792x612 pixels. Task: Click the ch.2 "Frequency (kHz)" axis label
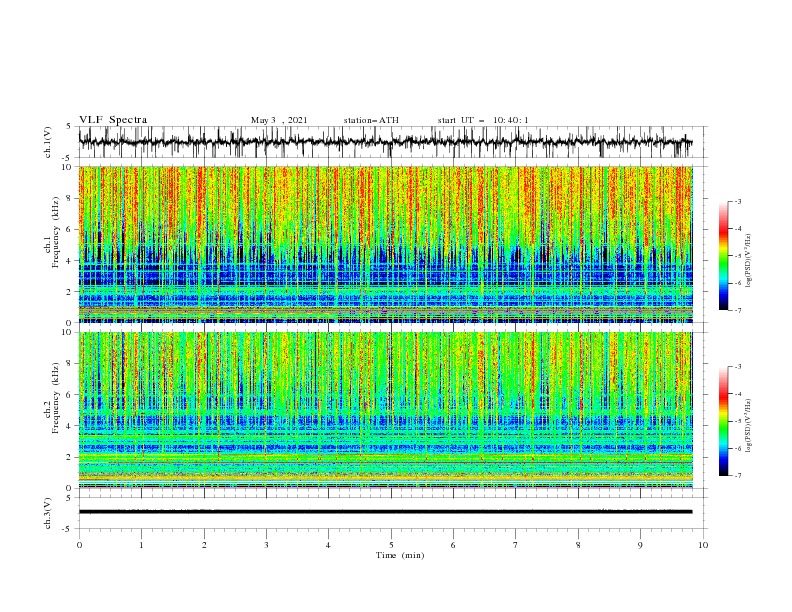[x=56, y=398]
